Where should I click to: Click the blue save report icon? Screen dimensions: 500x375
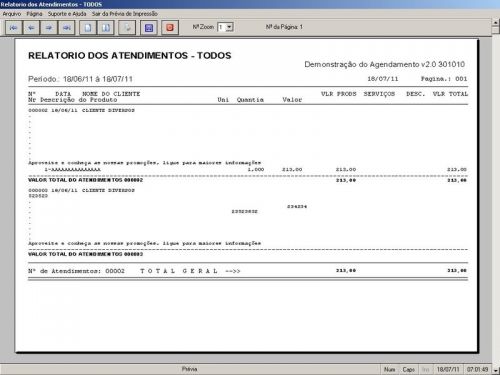click(149, 28)
